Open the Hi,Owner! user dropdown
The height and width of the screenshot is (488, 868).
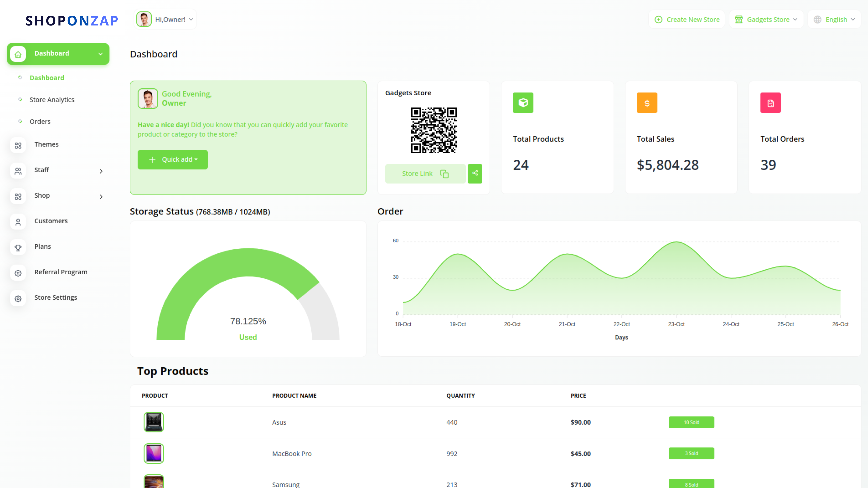point(165,19)
